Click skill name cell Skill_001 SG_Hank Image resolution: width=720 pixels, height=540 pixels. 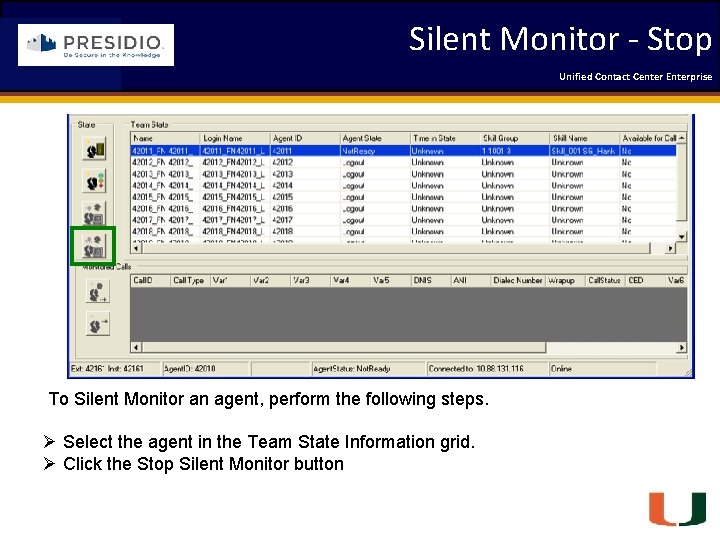point(584,151)
